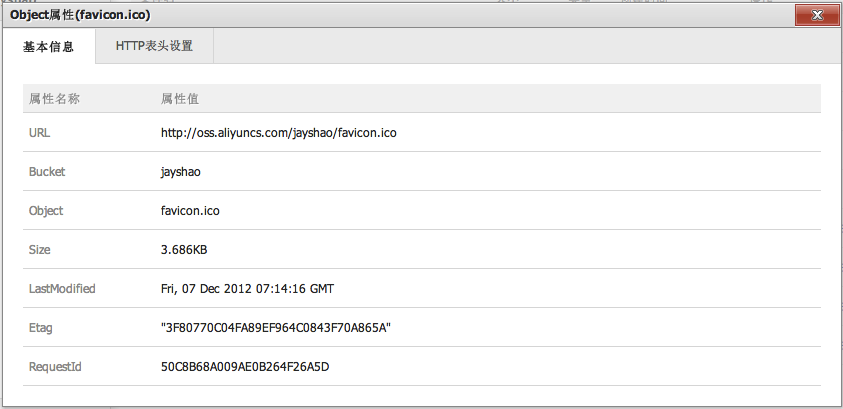Click the Size property label
Viewport: 843px width, 409px height.
40,250
